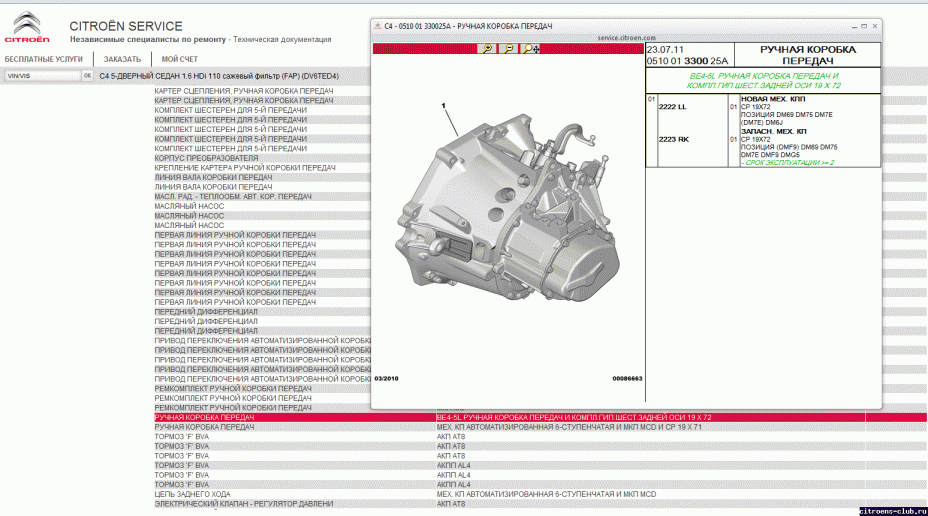Click the НОВАЯ МЕХ. КПП description
Image resolution: width=928 pixels, height=516 pixels.
click(x=772, y=99)
